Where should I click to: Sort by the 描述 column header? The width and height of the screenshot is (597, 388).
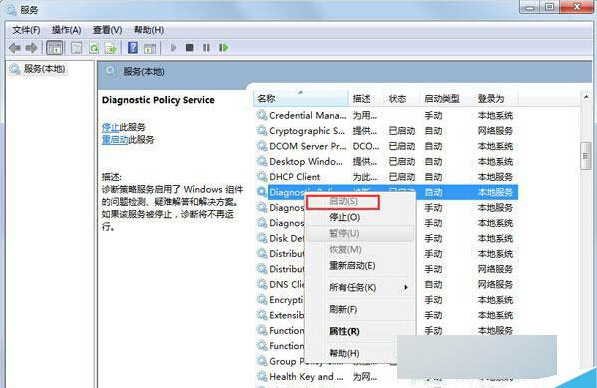366,99
